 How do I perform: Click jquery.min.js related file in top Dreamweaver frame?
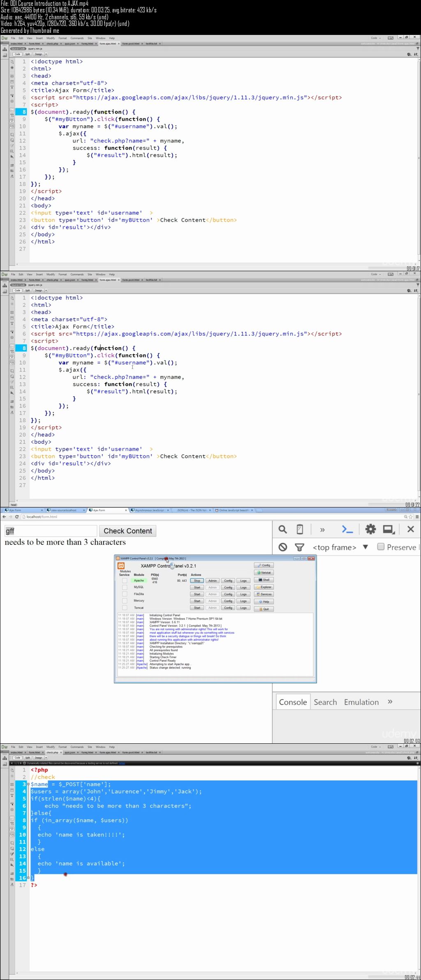coord(35,48)
